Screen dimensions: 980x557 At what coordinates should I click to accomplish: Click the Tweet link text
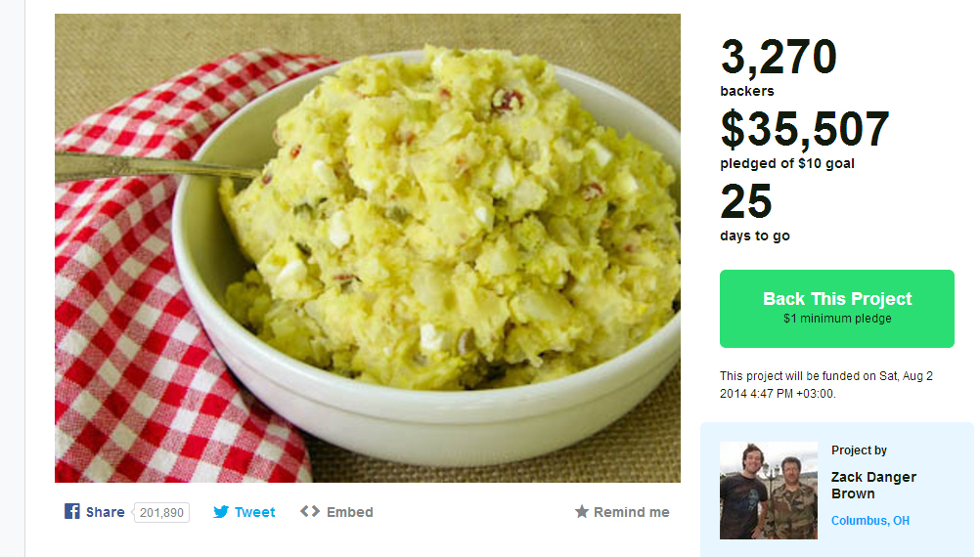(254, 512)
